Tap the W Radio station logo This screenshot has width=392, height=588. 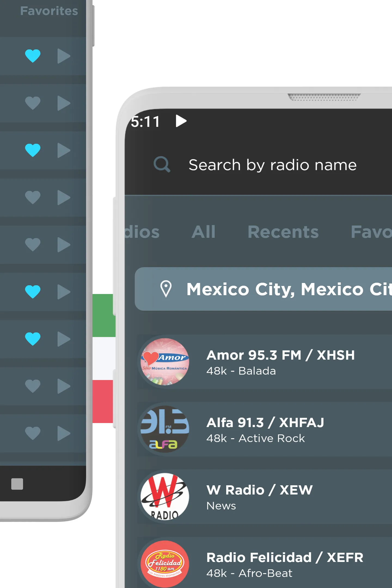tap(165, 497)
